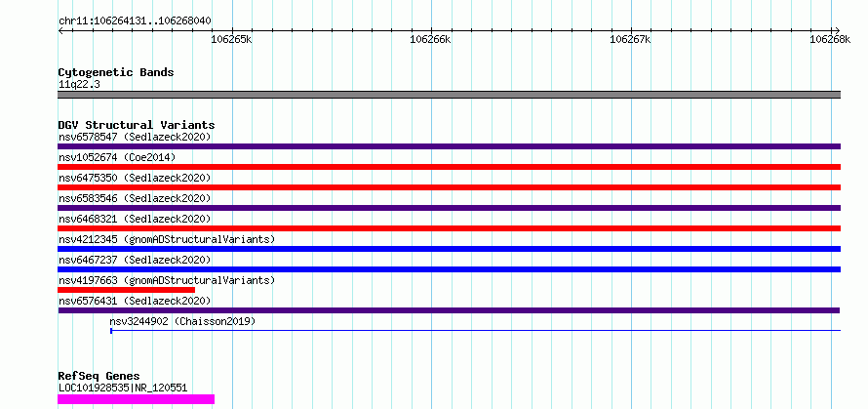This screenshot has height=409, width=868.
Task: Click the nsv6578547 (Sedlazeck2020) variant label
Action: pos(135,137)
